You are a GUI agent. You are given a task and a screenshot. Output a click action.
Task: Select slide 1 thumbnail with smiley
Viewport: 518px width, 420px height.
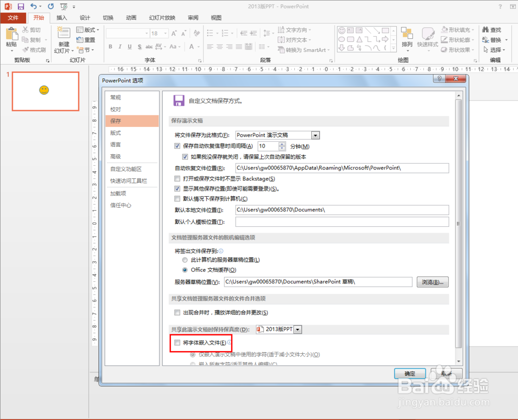tap(46, 91)
